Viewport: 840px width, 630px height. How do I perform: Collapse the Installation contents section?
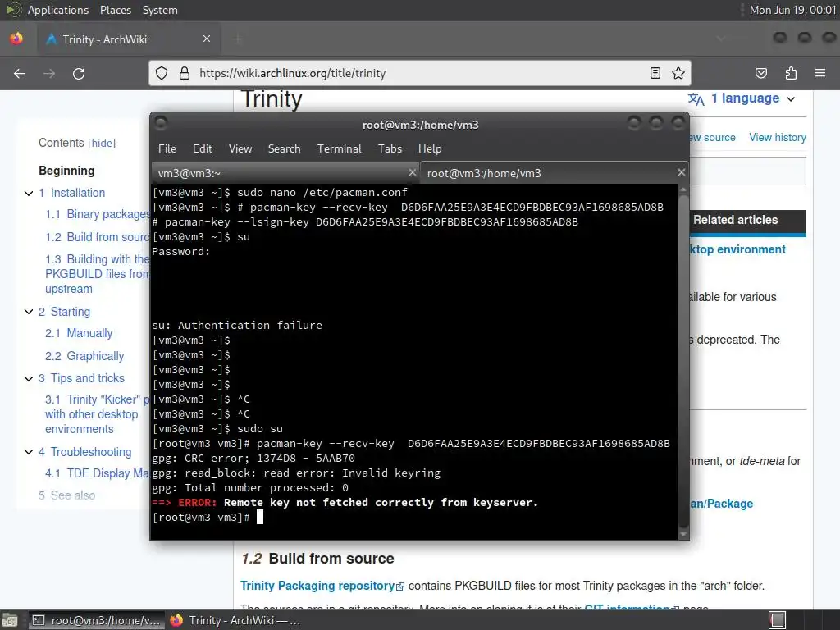pyautogui.click(x=29, y=193)
